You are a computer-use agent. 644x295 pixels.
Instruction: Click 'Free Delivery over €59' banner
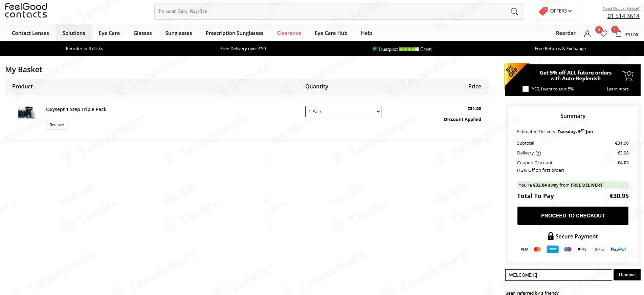point(243,48)
